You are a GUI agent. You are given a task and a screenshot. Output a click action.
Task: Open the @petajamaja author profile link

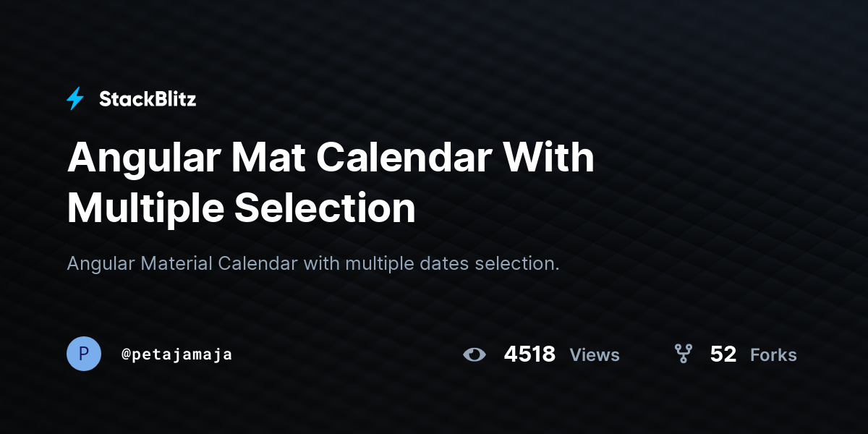coord(177,354)
